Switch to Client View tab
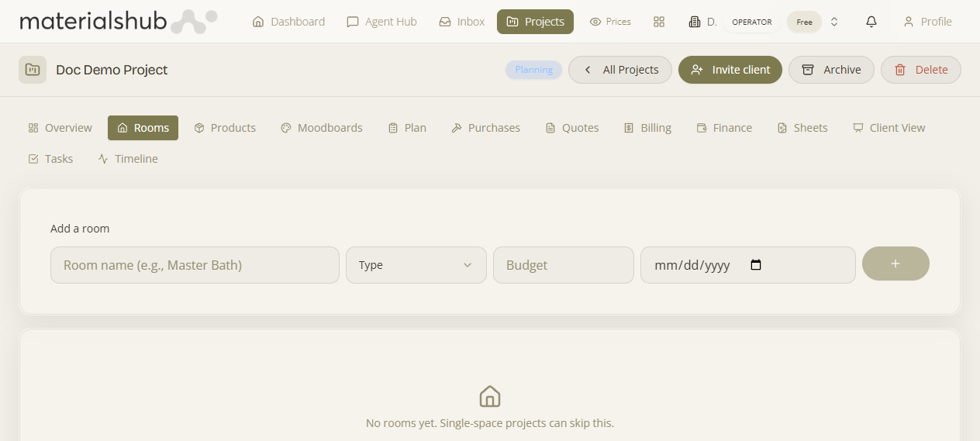Image resolution: width=980 pixels, height=441 pixels. (x=889, y=128)
